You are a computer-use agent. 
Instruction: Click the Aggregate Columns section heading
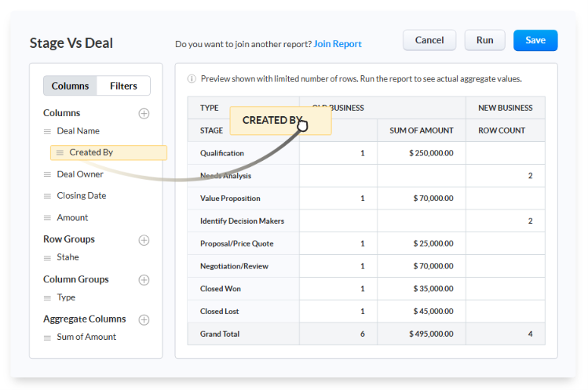tap(84, 319)
